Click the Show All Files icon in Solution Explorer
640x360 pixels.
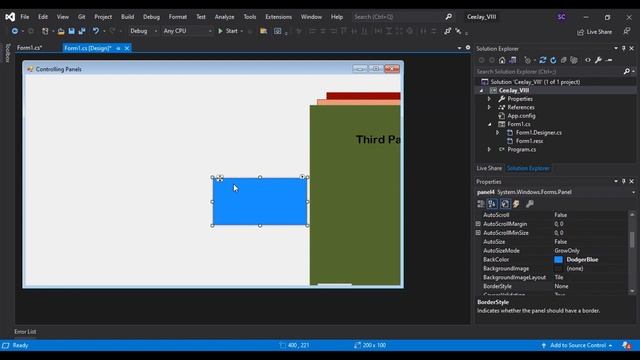(x=574, y=60)
